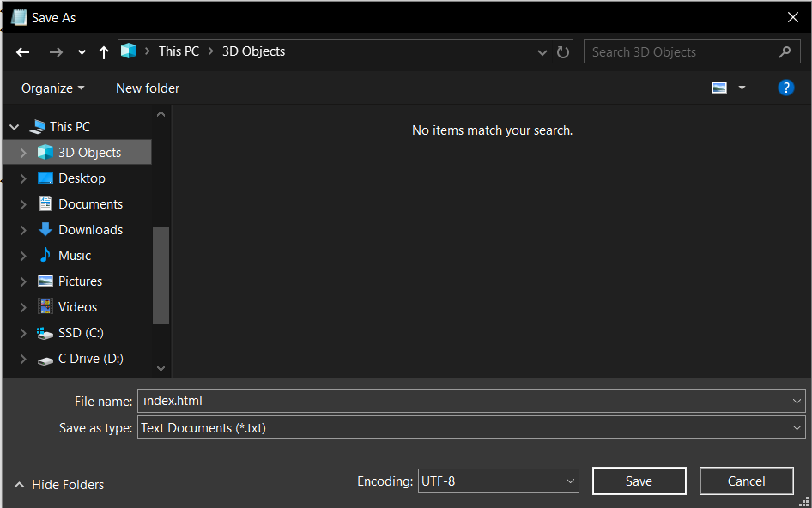This screenshot has width=812, height=508.
Task: Select Downloads in the sidebar
Action: coord(88,229)
